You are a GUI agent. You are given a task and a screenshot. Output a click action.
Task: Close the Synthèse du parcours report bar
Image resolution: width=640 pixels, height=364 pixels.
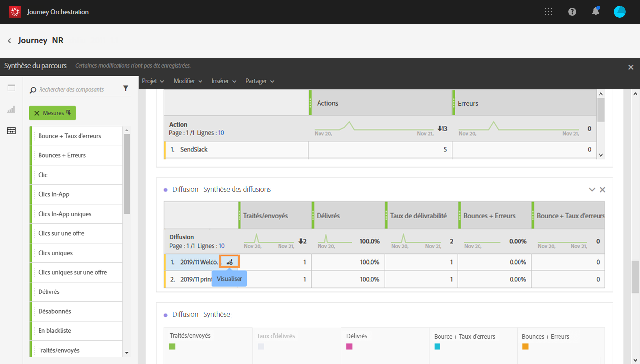tap(631, 67)
